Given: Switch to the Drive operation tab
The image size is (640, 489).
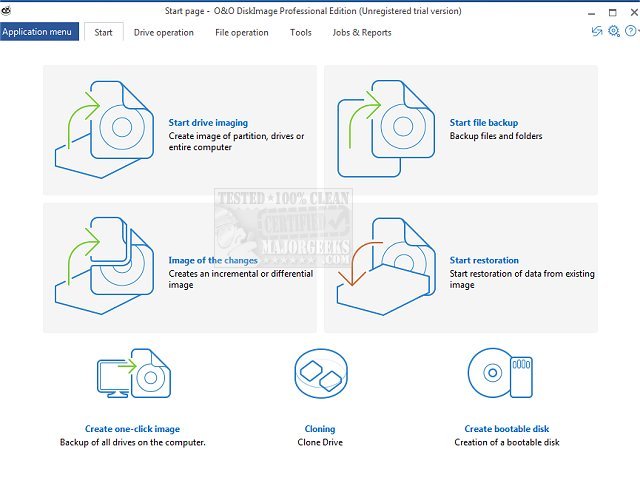Looking at the screenshot, I should [x=164, y=33].
